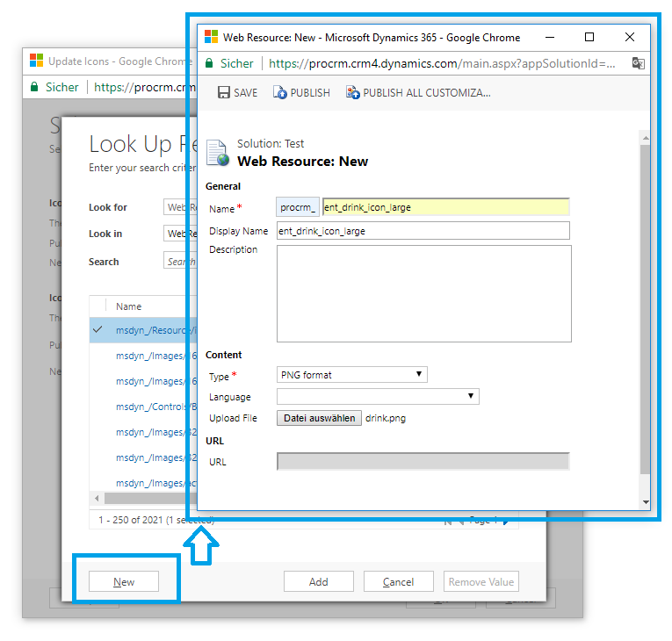672x641 pixels.
Task: Click the Publish icon in toolbar
Action: pyautogui.click(x=280, y=92)
